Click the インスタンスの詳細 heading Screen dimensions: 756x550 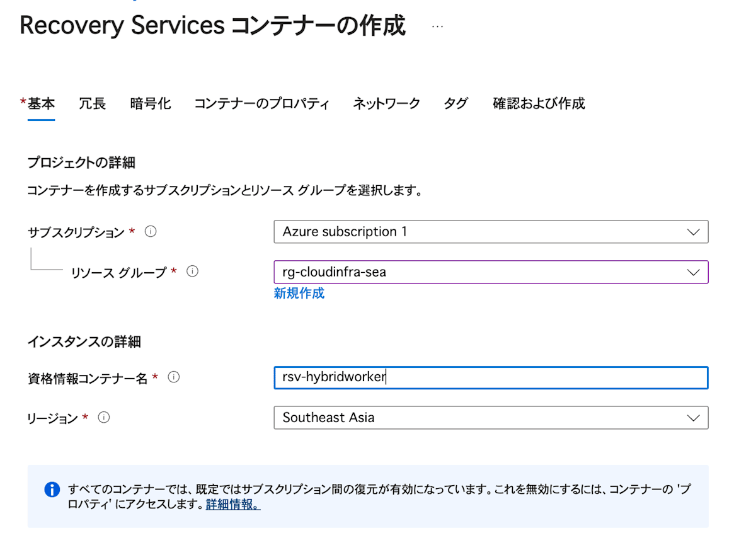[84, 342]
